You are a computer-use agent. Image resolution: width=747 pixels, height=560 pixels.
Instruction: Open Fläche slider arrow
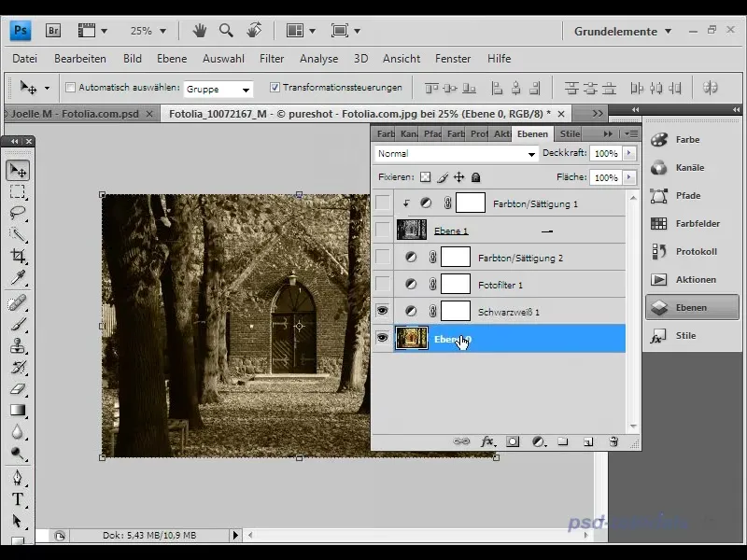(628, 177)
